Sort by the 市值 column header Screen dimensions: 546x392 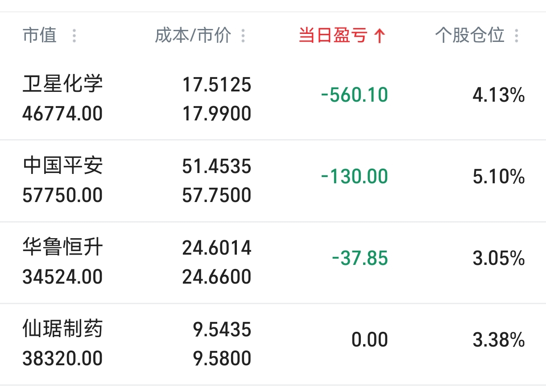(x=40, y=35)
